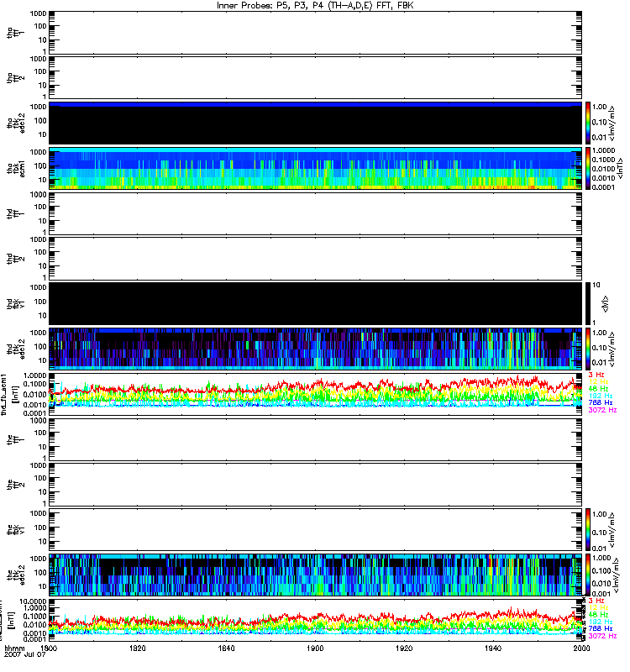Select the "1920" time axis label
Screen dimensions: 630x672
coord(404,648)
